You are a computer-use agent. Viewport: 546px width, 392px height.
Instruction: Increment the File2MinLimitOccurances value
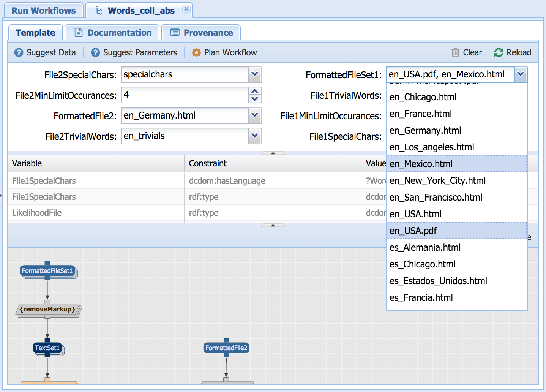tap(255, 91)
